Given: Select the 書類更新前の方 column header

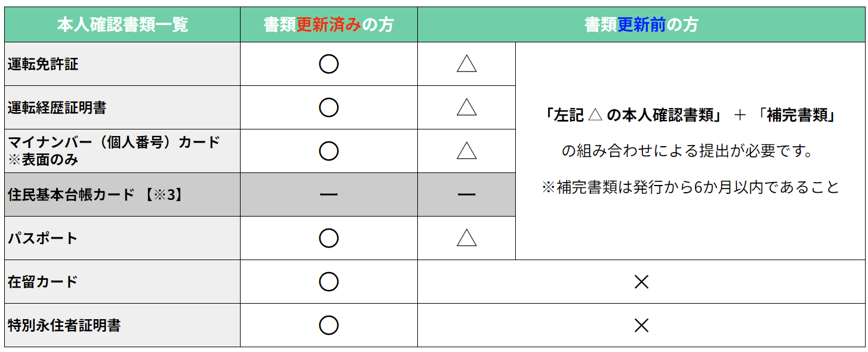Looking at the screenshot, I should pos(642,24).
